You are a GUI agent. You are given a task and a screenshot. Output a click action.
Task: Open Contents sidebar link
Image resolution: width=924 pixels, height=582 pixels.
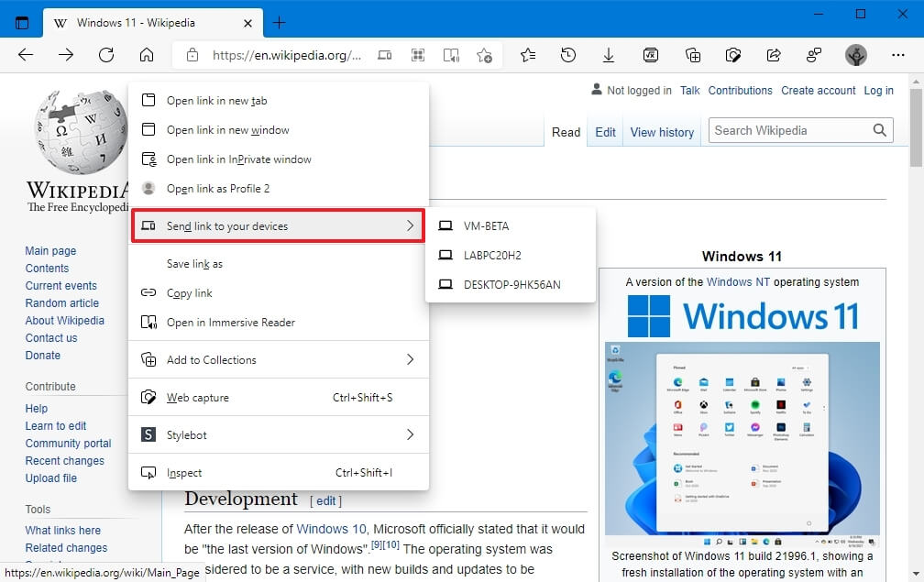pos(47,269)
